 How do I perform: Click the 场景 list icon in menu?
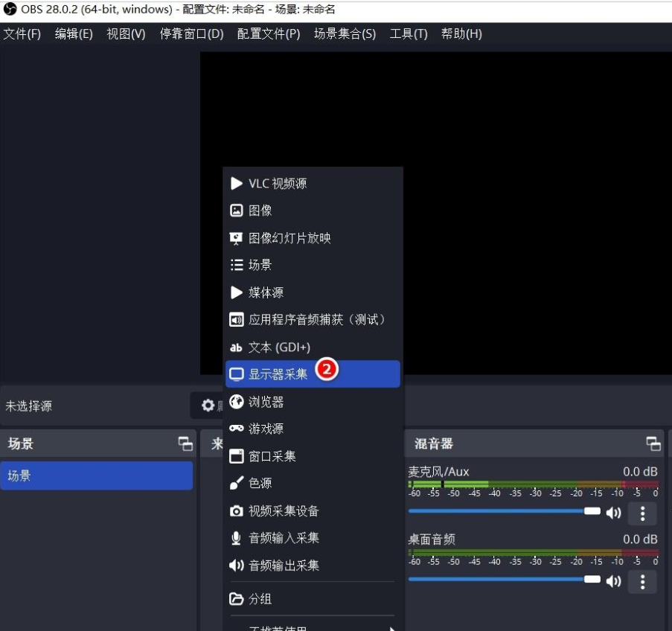coord(237,265)
